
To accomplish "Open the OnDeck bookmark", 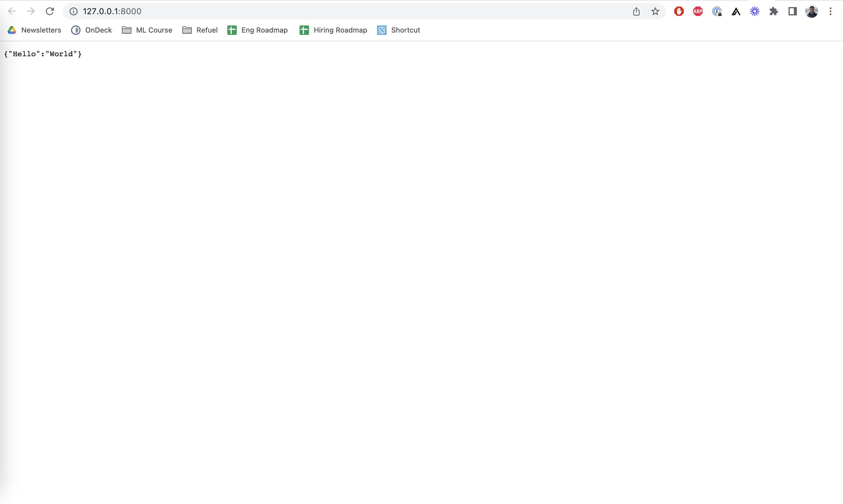I will pyautogui.click(x=91, y=30).
